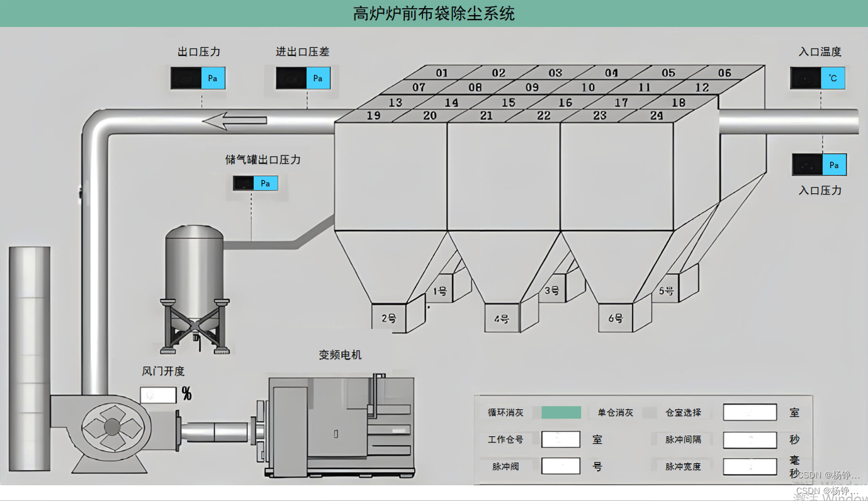Open the 入口温度 temperature display
868x501 pixels.
[x=816, y=78]
